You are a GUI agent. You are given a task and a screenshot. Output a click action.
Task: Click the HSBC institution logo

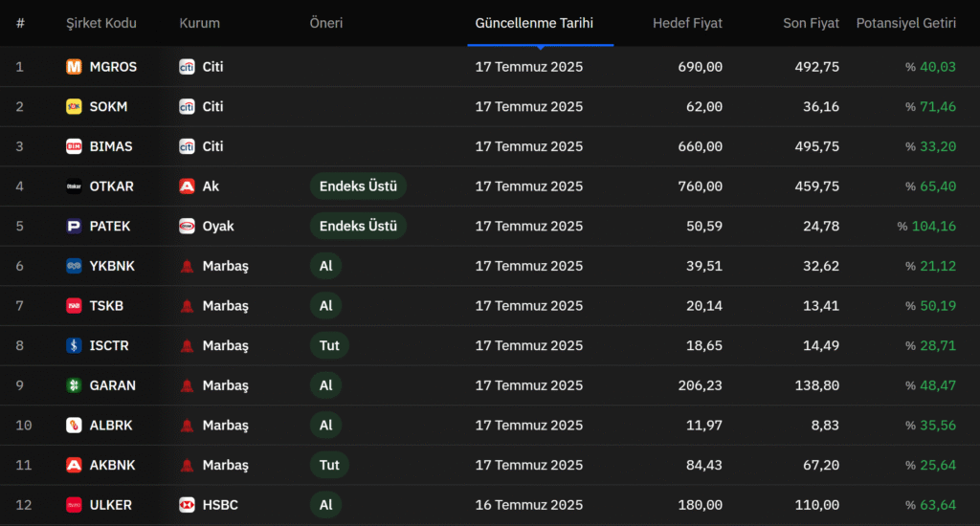(187, 505)
